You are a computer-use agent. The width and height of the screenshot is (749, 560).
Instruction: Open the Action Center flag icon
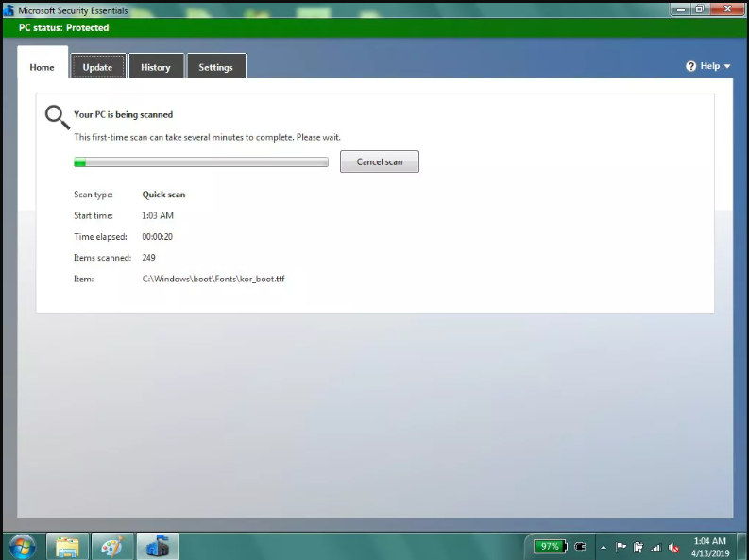[x=621, y=547]
